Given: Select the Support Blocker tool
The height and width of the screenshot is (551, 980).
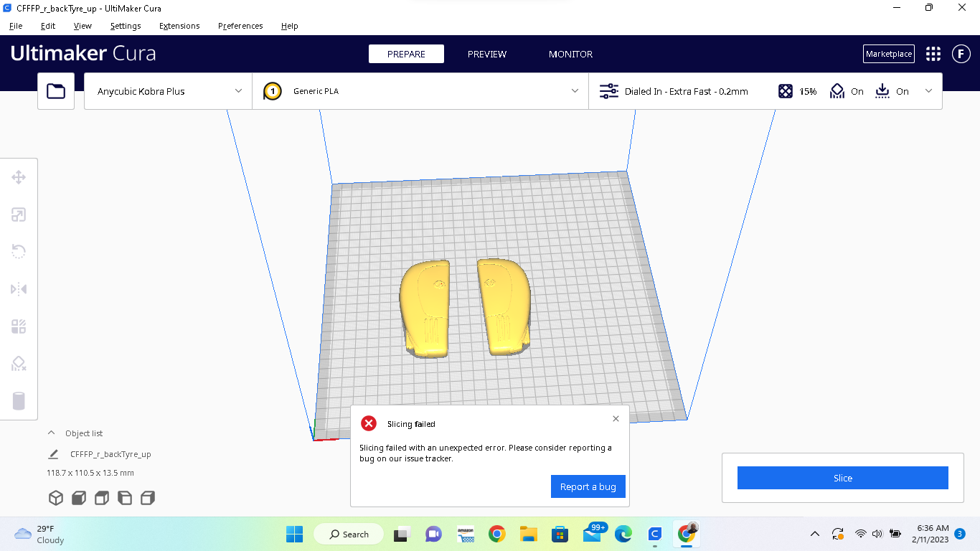Looking at the screenshot, I should [19, 364].
